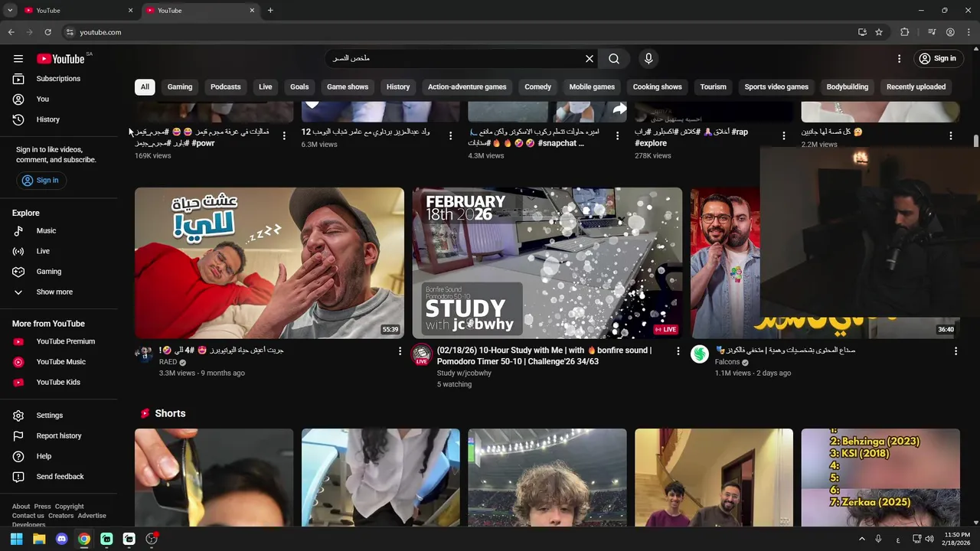Select the Gaming filter chip
Screen dimensions: 980x551
[x=180, y=87]
